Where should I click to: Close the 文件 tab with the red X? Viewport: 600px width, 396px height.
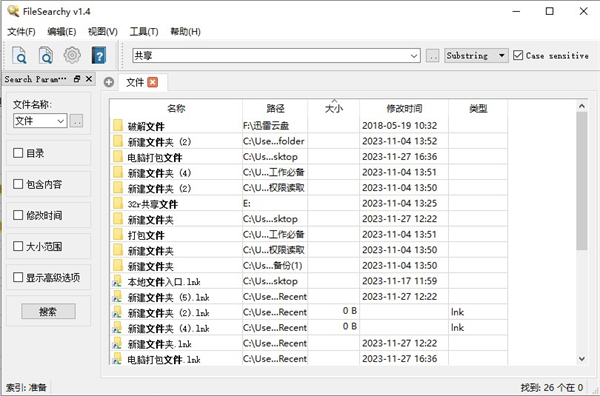point(153,82)
